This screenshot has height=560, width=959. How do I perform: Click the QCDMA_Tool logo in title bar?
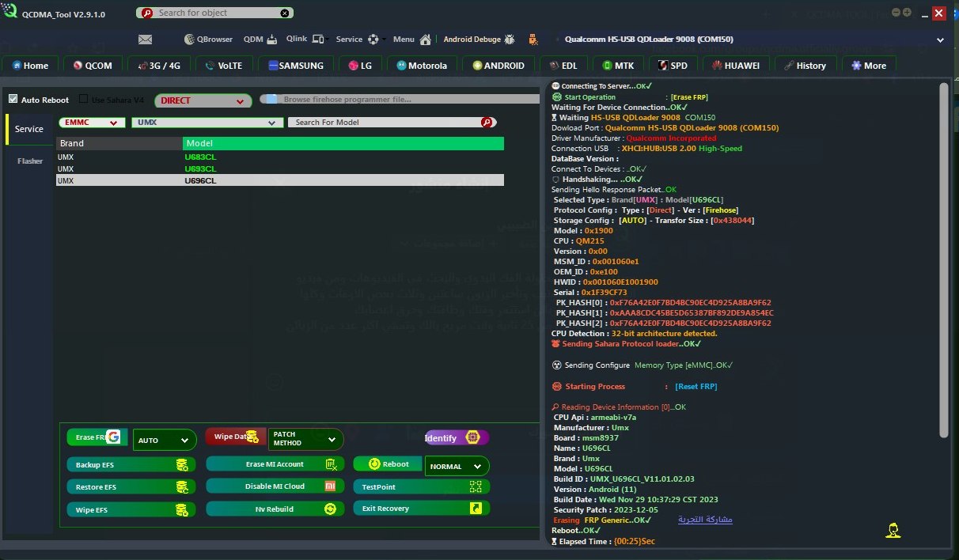pyautogui.click(x=8, y=12)
